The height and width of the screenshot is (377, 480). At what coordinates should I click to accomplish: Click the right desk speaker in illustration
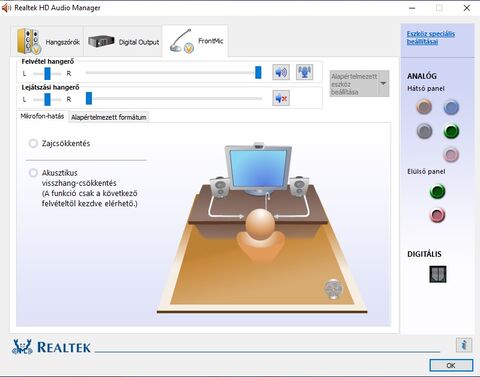(x=299, y=187)
